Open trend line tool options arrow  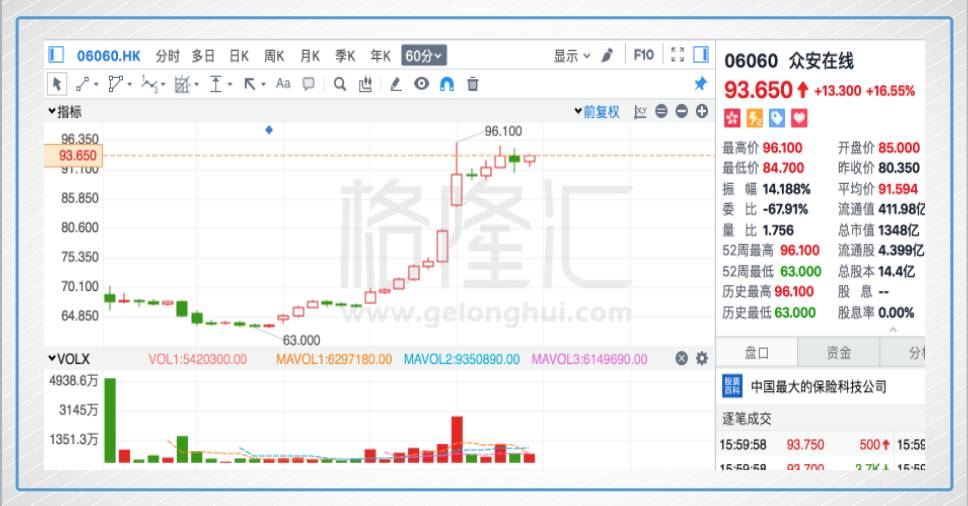pyautogui.click(x=97, y=85)
